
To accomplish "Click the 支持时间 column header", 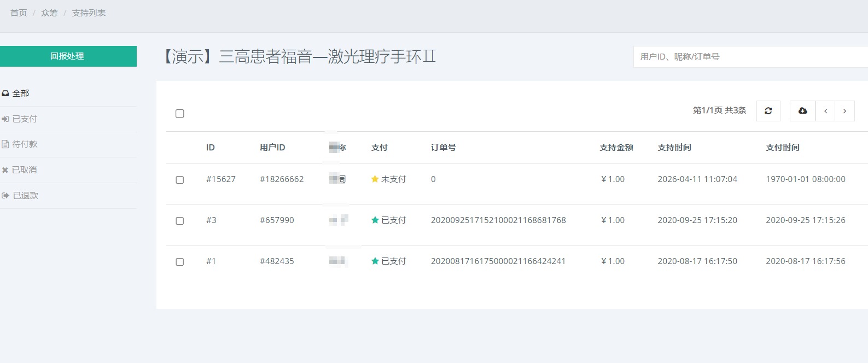I will click(x=674, y=147).
